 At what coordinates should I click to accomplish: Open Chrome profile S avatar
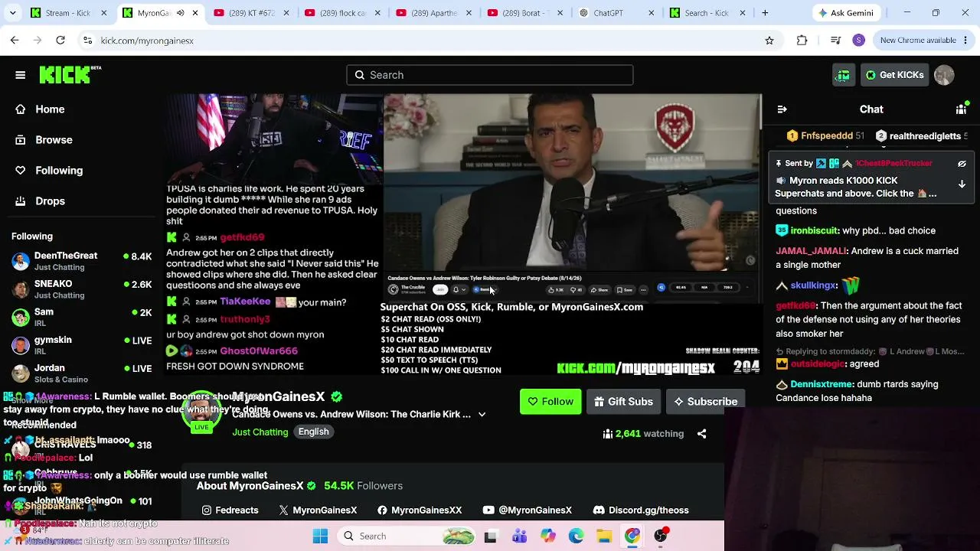[x=859, y=41]
